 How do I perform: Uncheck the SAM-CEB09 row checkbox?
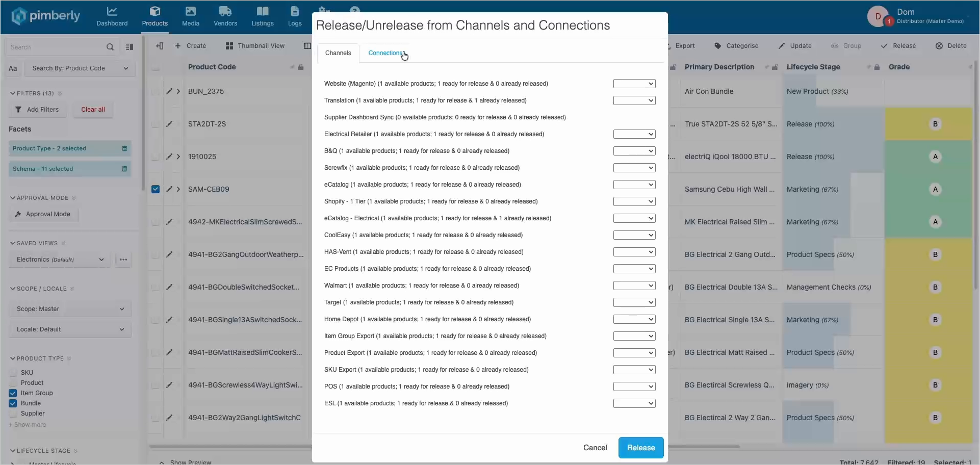coord(156,189)
